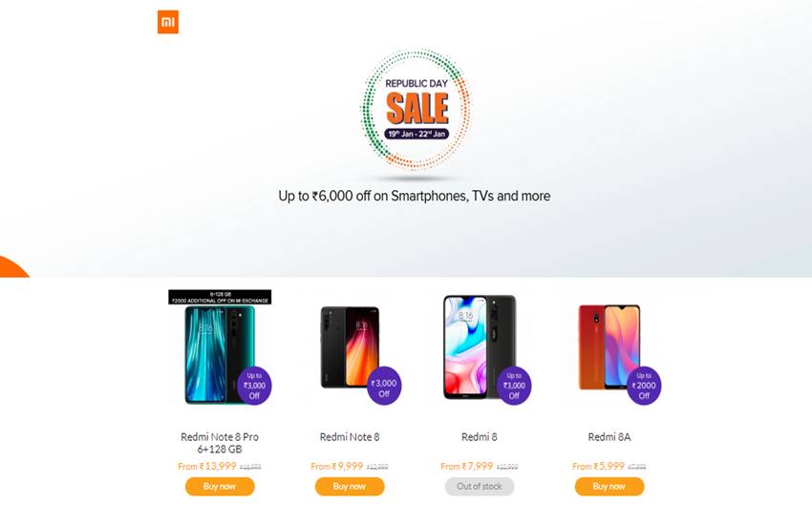This screenshot has width=812, height=525.
Task: Click the Redmi Note 8 Pro discount badge
Action: tap(254, 386)
